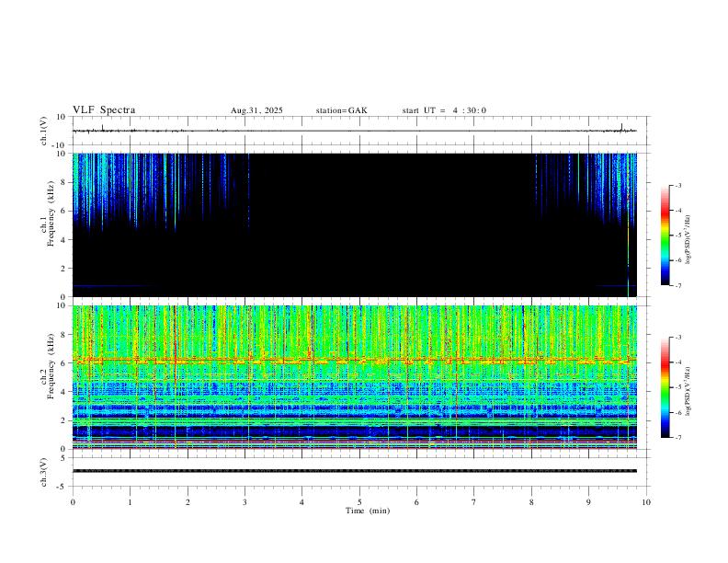Click the time axis tick label '8'
This screenshot has width=728, height=563.
point(531,502)
